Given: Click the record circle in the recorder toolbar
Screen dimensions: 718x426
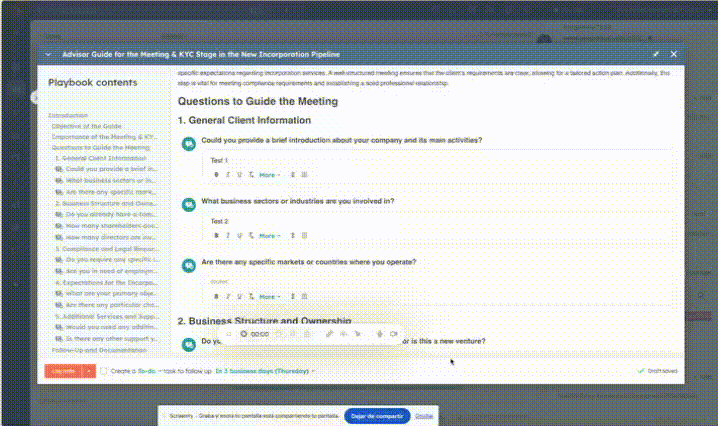Looking at the screenshot, I should tap(244, 334).
